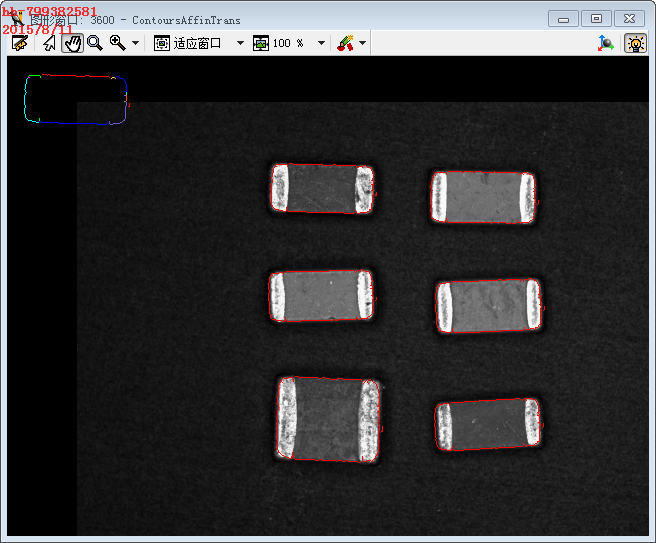Click the middle-left capacitor chip
This screenshot has height=543, width=656.
321,296
